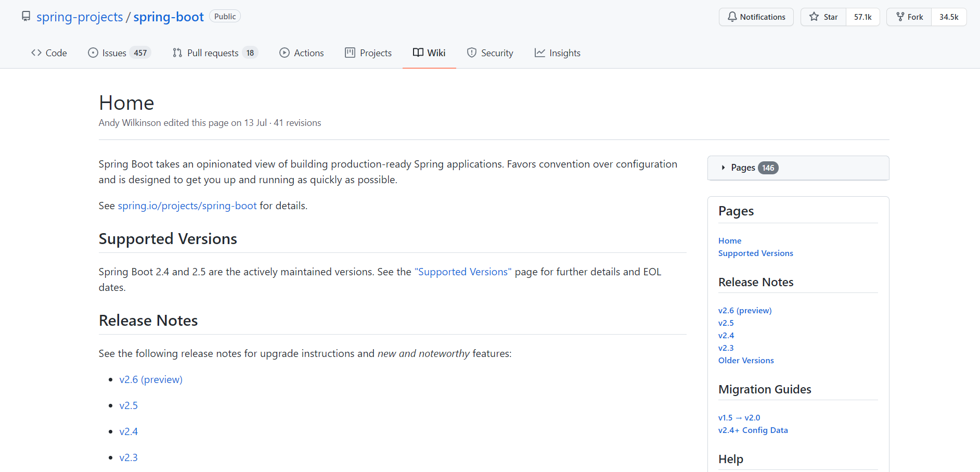Click the 18 pull requests counter badge

250,53
